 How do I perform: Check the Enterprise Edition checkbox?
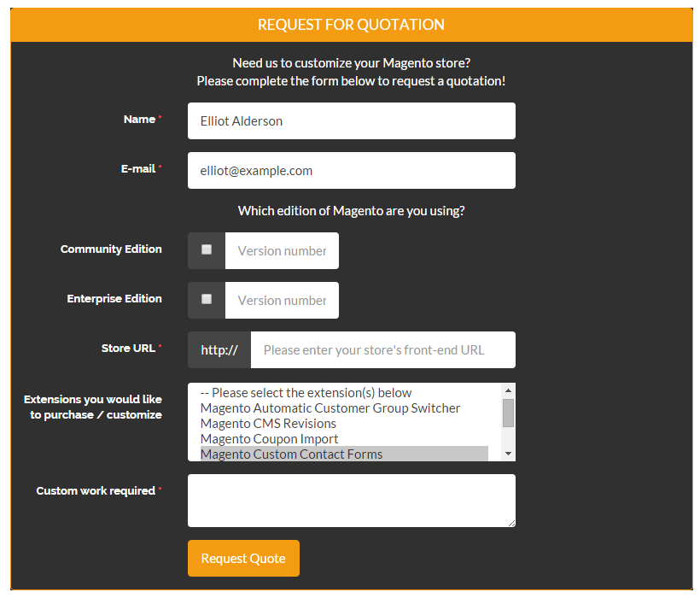coord(207,299)
